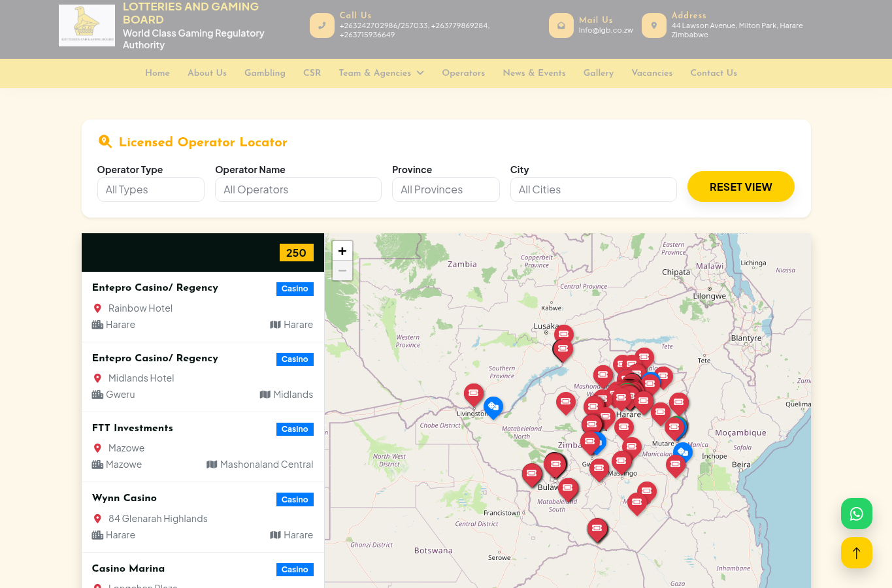
Task: Click the red marker west of Bulawayo
Action: (532, 474)
